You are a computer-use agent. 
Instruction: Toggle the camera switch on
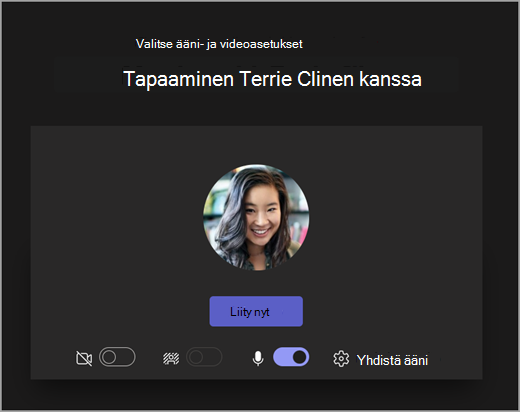click(117, 357)
